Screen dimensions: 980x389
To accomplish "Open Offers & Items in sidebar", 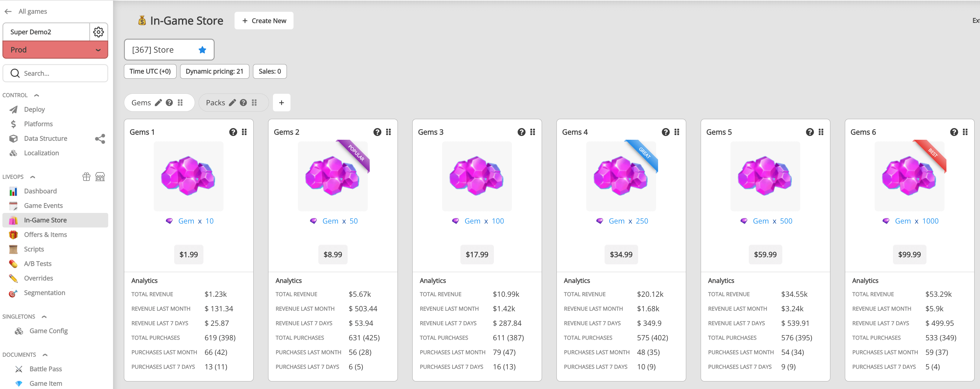I will click(45, 234).
